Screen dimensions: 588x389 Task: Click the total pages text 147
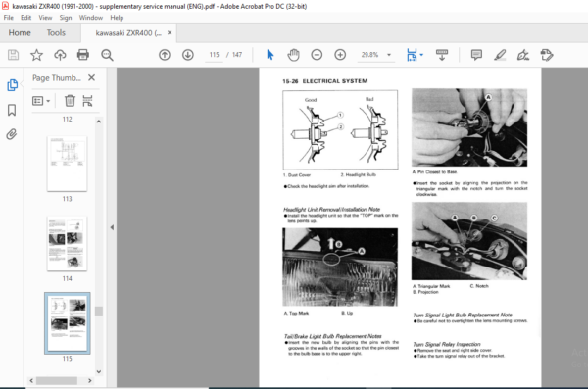coord(237,55)
